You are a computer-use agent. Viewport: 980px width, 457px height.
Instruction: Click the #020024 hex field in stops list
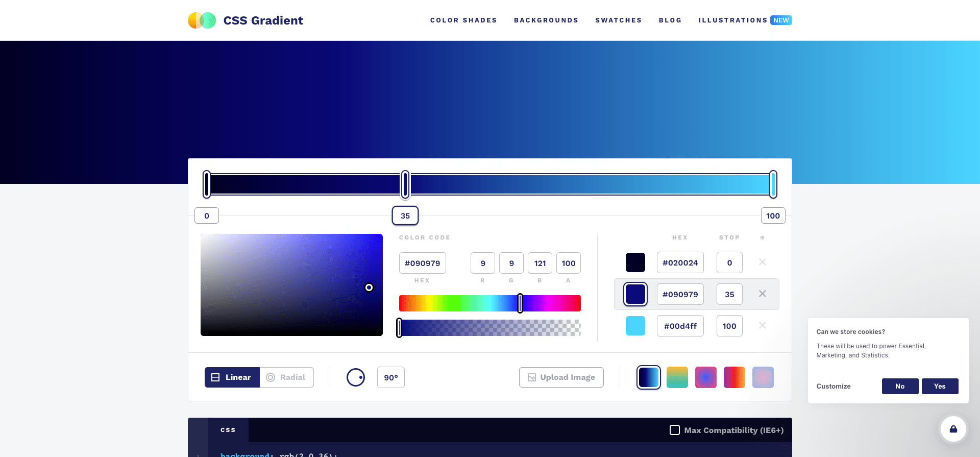click(680, 262)
